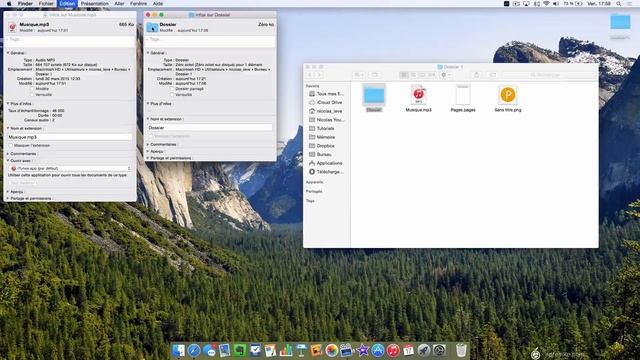Tick Modèle checkbox in Musique.mp3 info

click(x=32, y=89)
